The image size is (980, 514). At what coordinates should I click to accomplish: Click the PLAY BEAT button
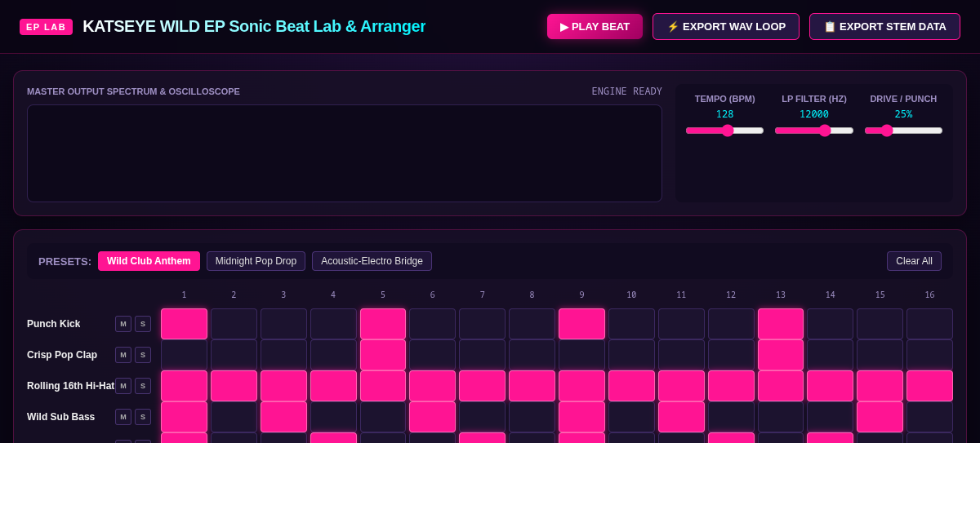(595, 26)
